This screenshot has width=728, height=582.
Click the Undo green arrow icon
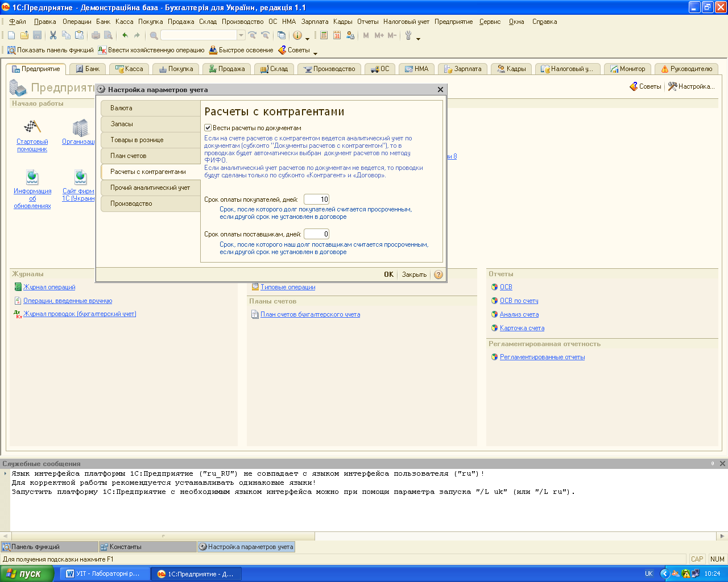point(125,35)
